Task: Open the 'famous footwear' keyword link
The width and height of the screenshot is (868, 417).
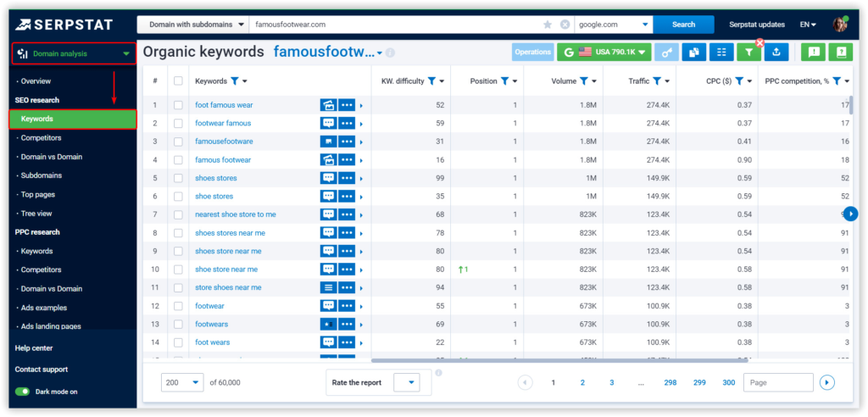Action: 223,159
